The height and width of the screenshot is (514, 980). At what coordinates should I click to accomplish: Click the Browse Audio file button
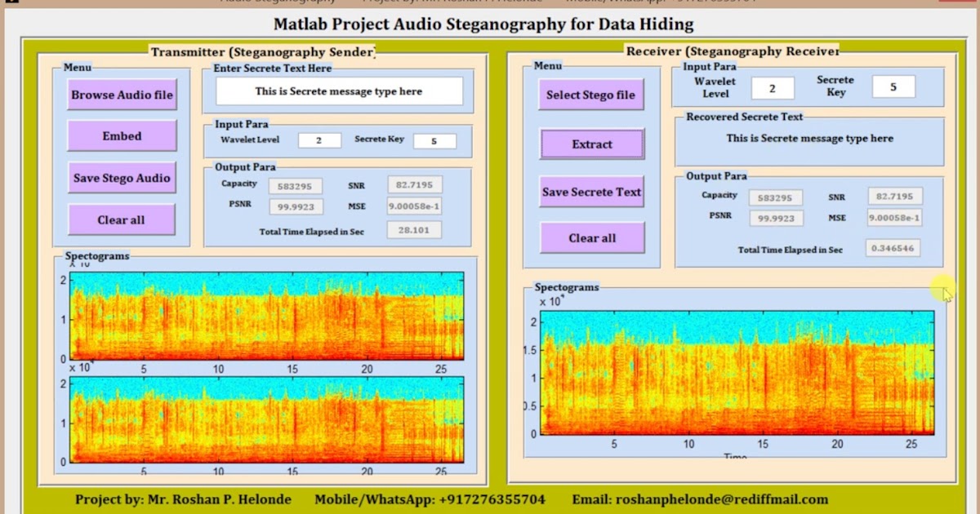(122, 95)
